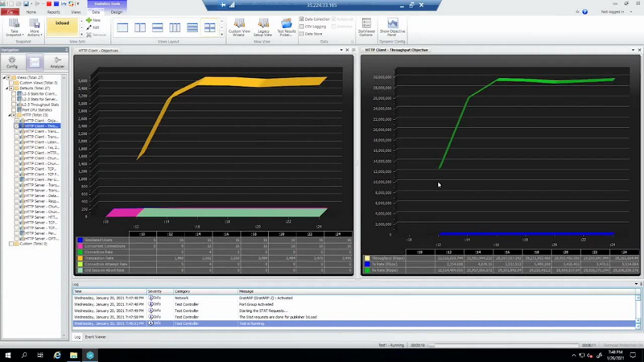This screenshot has height=362, width=644.
Task: Select the three-column views layout
Action: (x=175, y=27)
